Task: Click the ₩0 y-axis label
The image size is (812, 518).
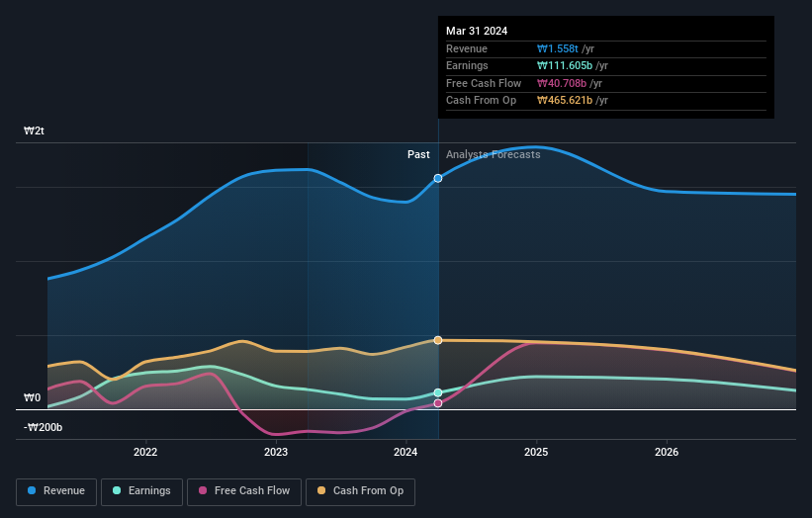Action: click(x=32, y=397)
